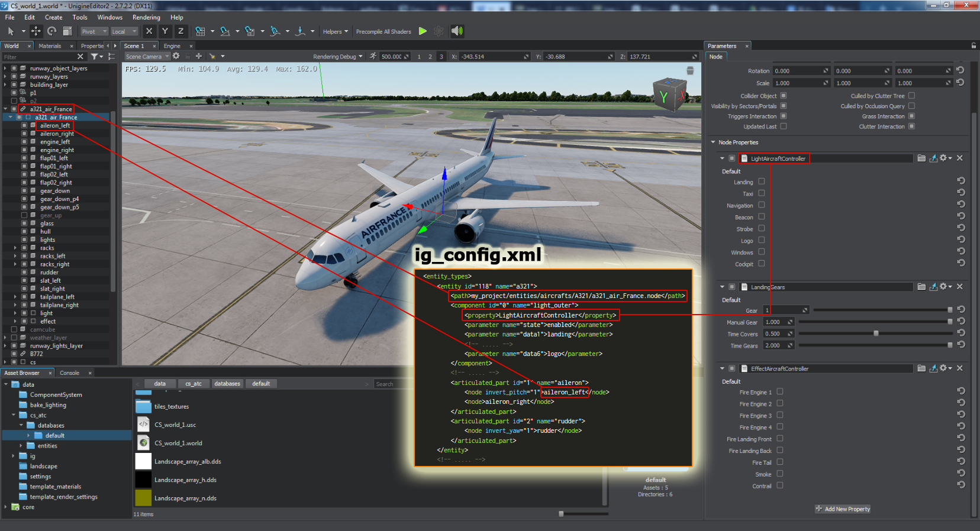Screen dimensions: 980x531
Task: Open the Rendering menu
Action: coord(146,17)
